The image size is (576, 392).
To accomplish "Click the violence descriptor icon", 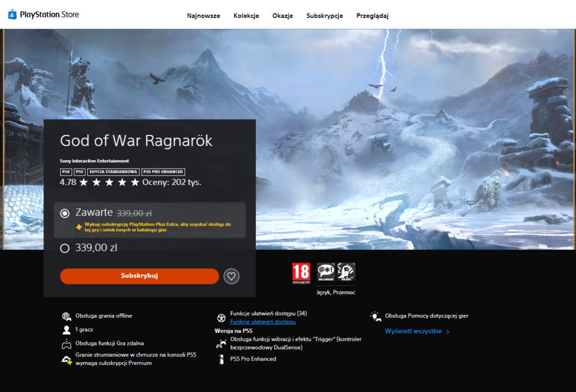I will (346, 272).
